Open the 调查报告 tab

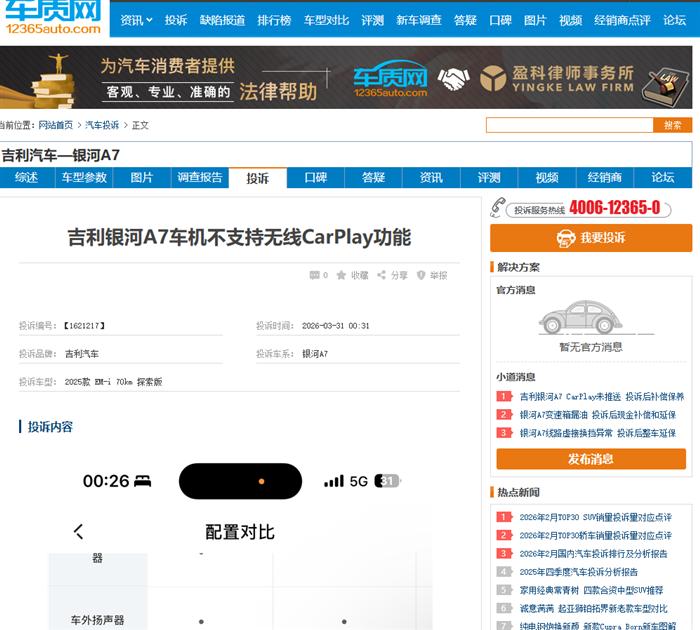coord(199,178)
